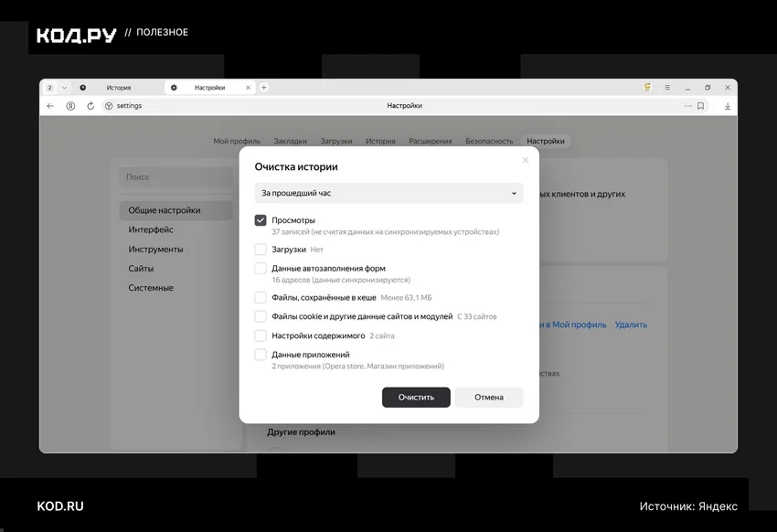Click the site protection icon before settings
Screen dimensions: 777x532
(x=109, y=106)
